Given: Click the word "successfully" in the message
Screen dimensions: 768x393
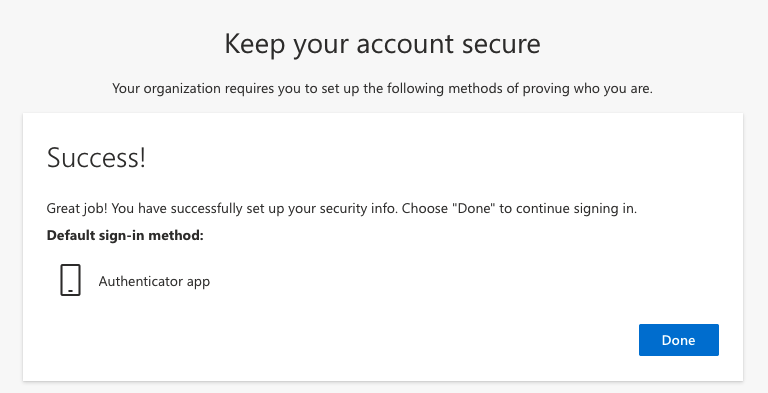Looking at the screenshot, I should coord(203,209).
